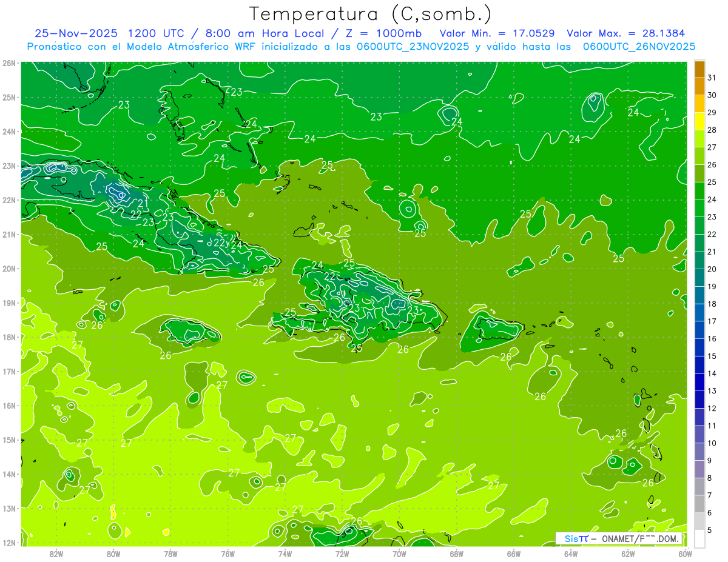
Task: Click the color scale value 30
Action: [x=712, y=95]
